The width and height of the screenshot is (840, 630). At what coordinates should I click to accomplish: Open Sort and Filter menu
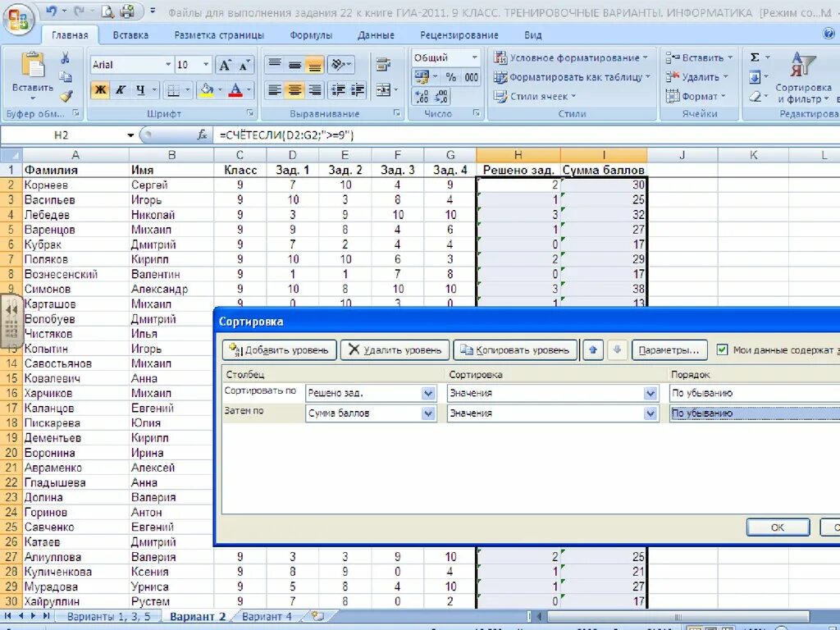pyautogui.click(x=803, y=78)
